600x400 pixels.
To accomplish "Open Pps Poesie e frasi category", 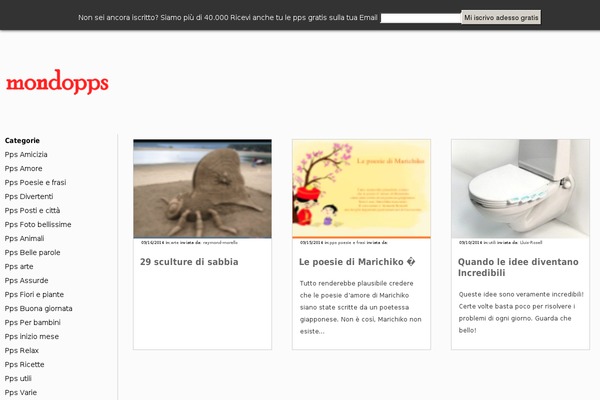I will [x=35, y=183].
